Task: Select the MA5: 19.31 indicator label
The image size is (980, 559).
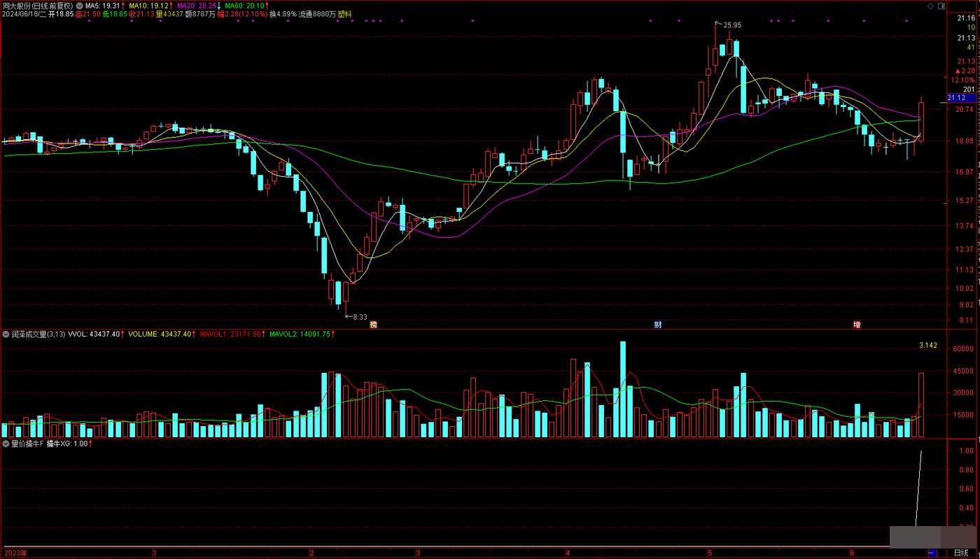Action: (104, 5)
